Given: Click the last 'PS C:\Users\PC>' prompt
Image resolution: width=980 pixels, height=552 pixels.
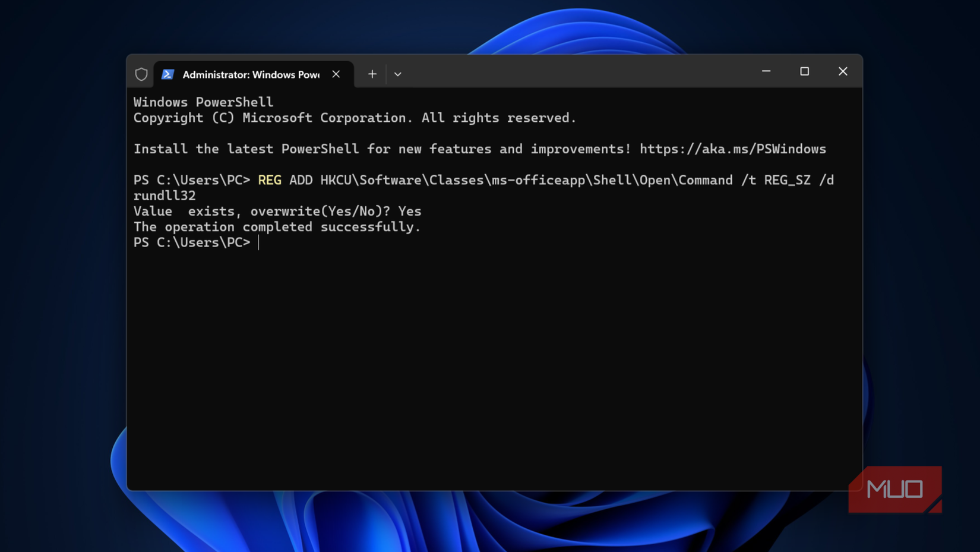Looking at the screenshot, I should tap(192, 242).
